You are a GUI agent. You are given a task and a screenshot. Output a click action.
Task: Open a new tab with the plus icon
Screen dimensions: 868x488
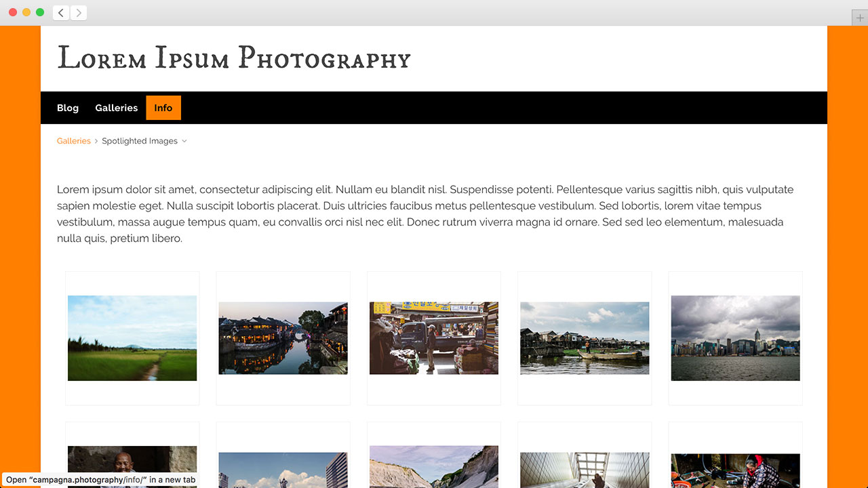pos(860,18)
